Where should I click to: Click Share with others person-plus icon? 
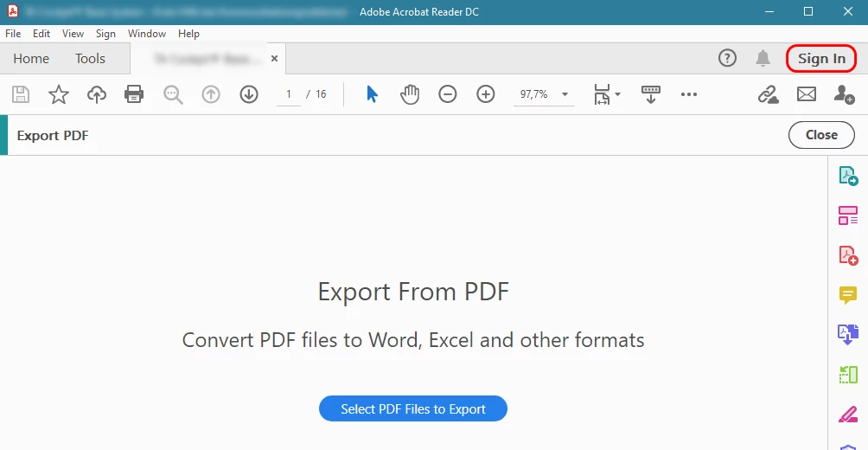click(x=844, y=94)
